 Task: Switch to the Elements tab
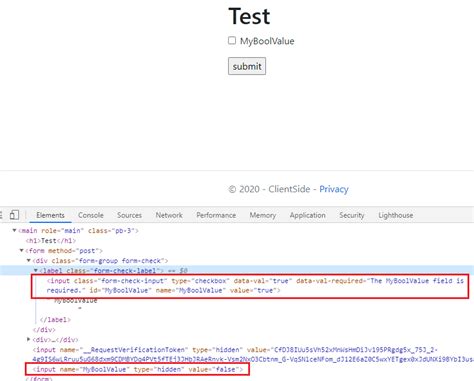coord(50,215)
